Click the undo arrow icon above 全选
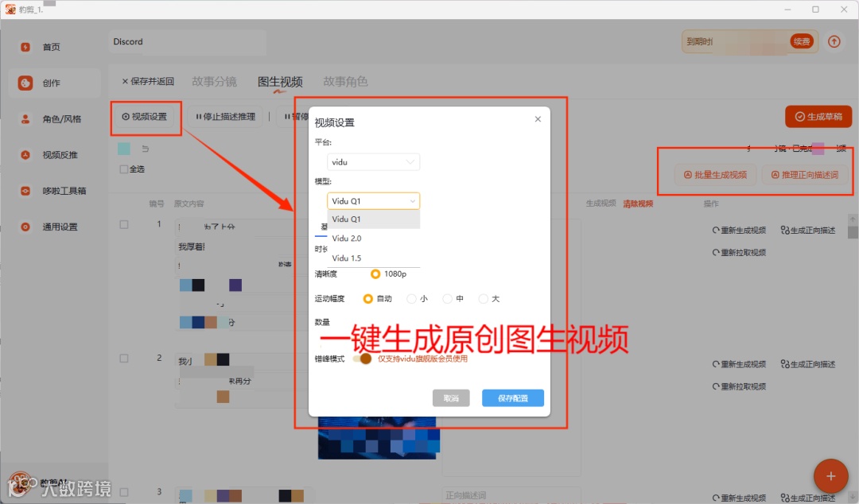 [146, 149]
